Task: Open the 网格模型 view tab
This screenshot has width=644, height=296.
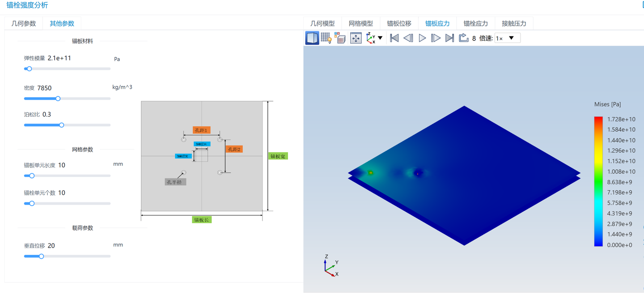Action: coord(360,23)
